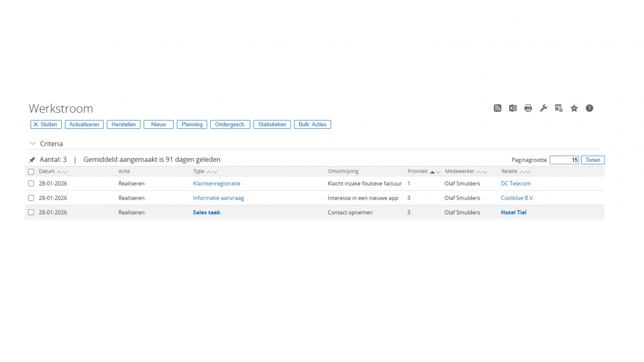Click Bulk: Acties button

tap(312, 124)
